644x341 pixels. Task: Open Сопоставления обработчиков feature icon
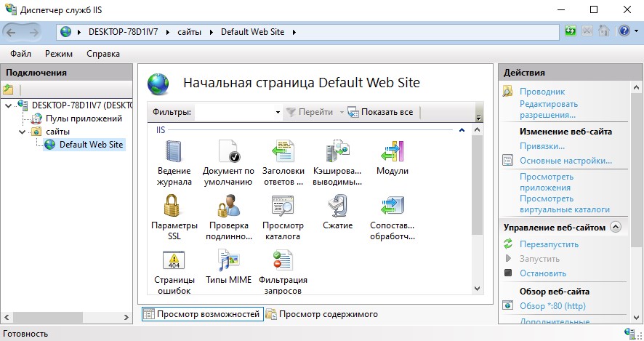pos(393,206)
